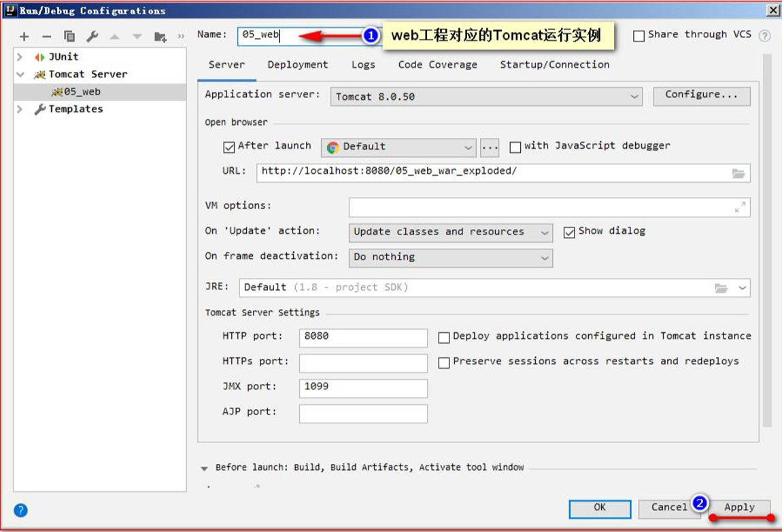Select the JUnit tree item

tap(63, 57)
